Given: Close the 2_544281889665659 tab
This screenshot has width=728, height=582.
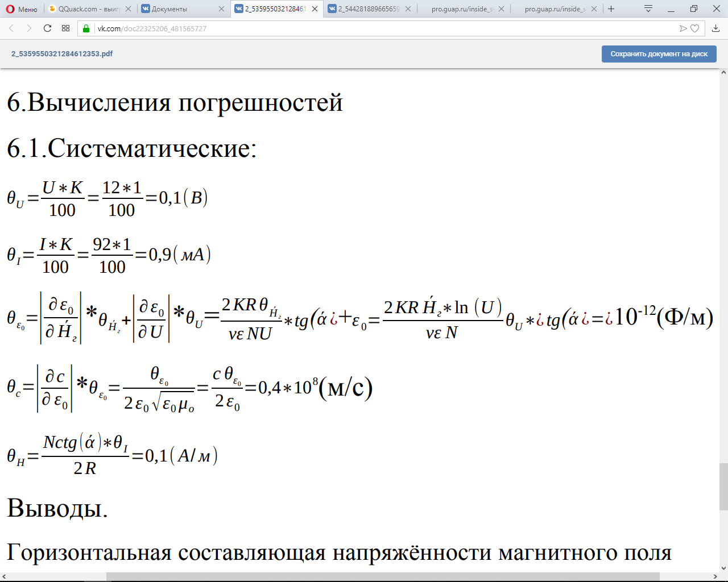Looking at the screenshot, I should click(408, 9).
